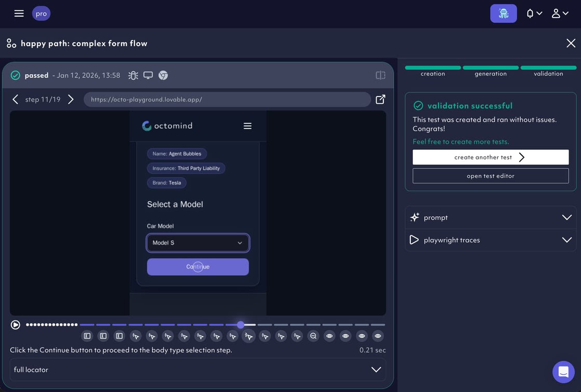Click the pro plan badge

tap(41, 13)
